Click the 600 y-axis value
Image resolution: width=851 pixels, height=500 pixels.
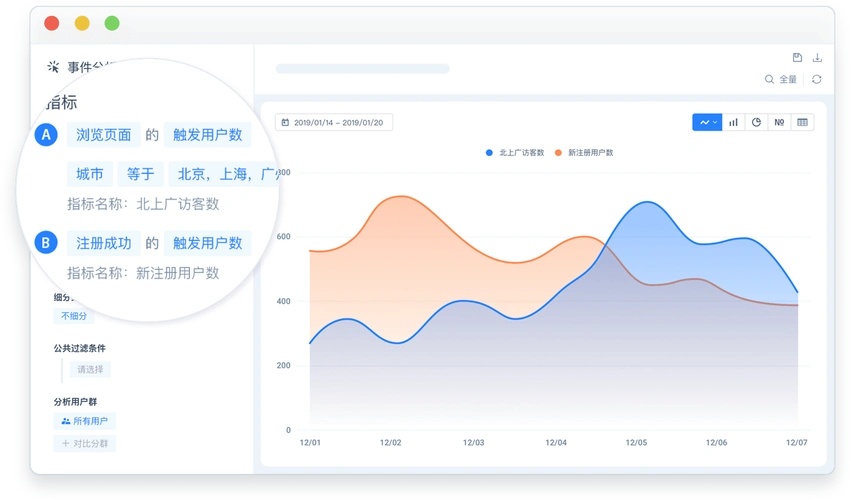coord(283,237)
